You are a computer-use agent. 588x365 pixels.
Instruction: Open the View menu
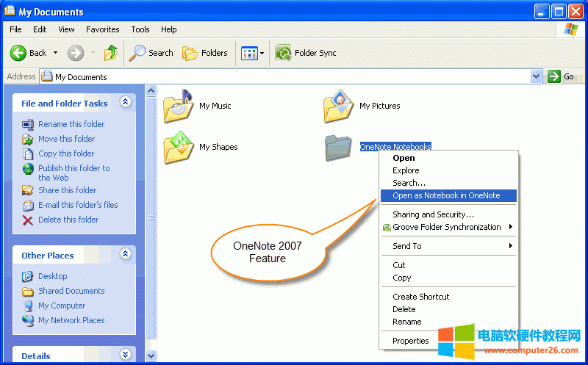click(66, 29)
